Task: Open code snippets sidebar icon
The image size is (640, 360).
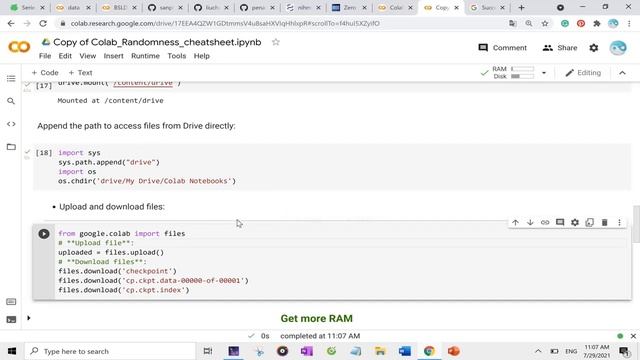Action: 11,124
